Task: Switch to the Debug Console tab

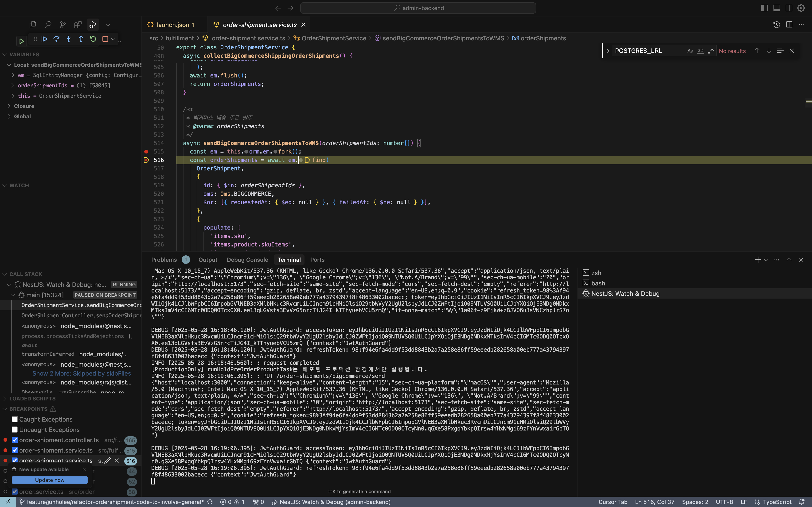Action: (x=247, y=260)
